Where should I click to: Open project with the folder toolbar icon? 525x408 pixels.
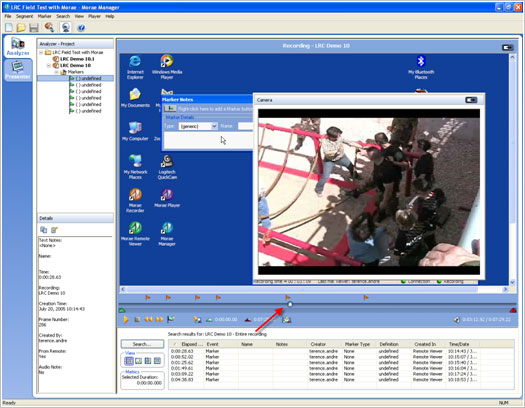pos(21,27)
